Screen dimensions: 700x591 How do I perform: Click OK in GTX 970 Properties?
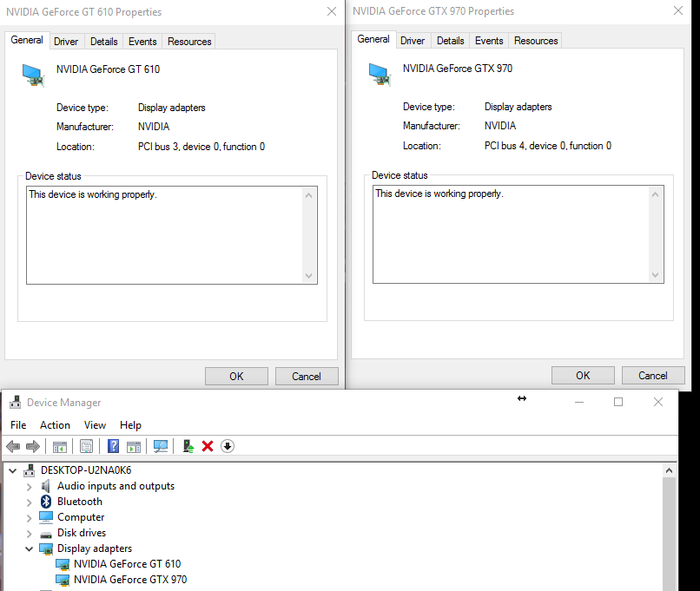(583, 376)
